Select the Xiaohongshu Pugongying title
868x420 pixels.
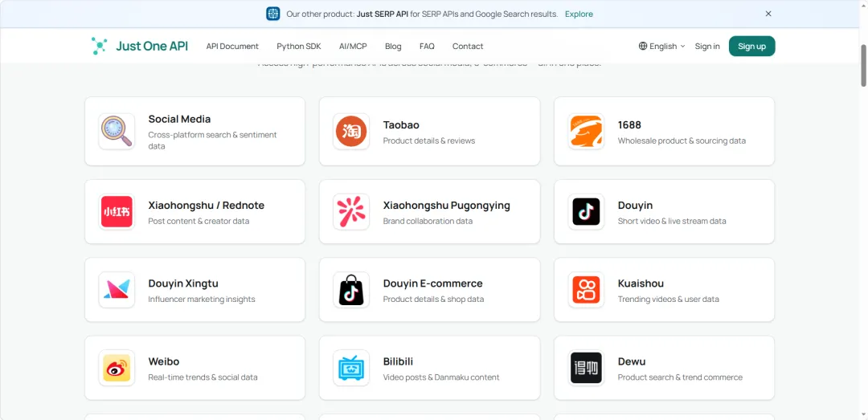tap(447, 206)
